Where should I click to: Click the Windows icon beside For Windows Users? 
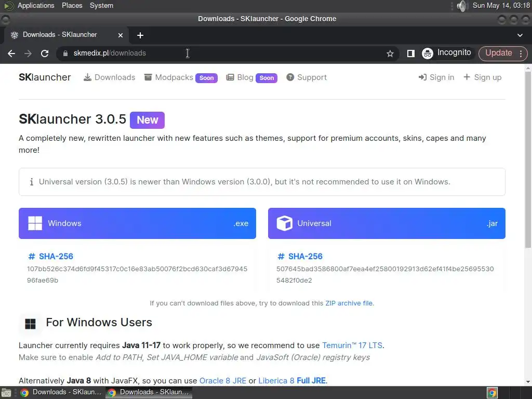[x=30, y=324]
